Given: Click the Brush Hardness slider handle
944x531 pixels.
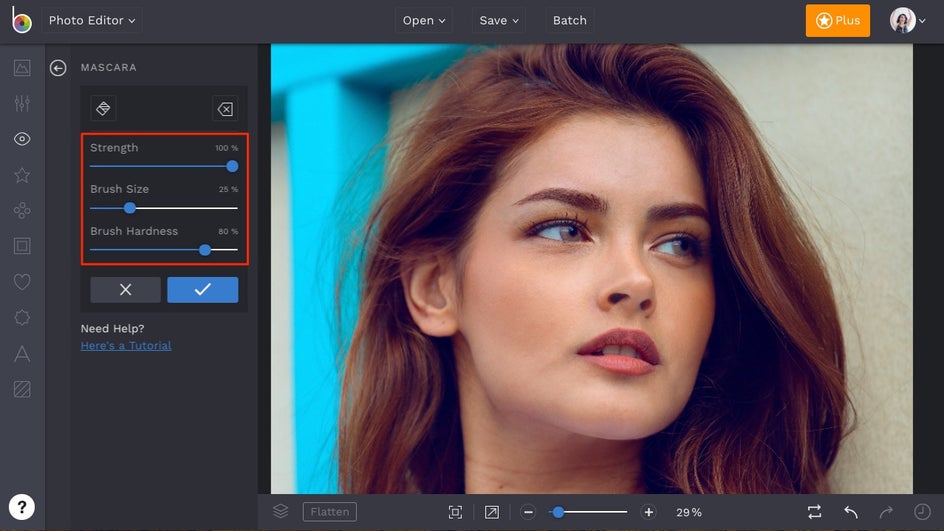Looking at the screenshot, I should (x=205, y=250).
